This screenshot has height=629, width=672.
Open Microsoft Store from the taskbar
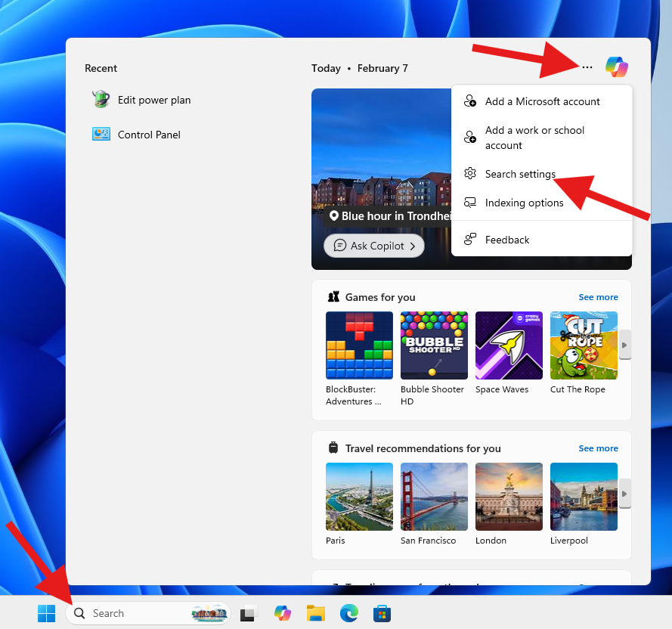[382, 613]
